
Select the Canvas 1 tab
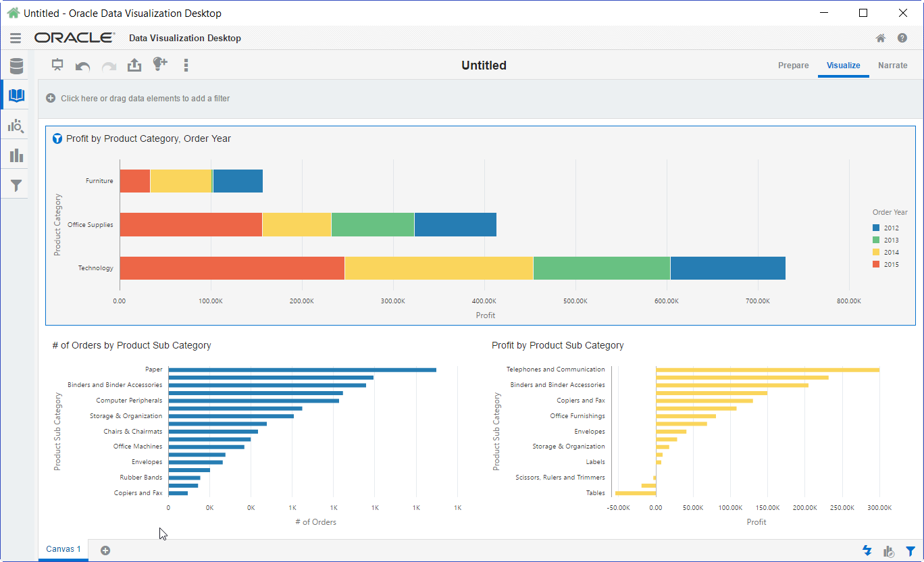pos(63,549)
